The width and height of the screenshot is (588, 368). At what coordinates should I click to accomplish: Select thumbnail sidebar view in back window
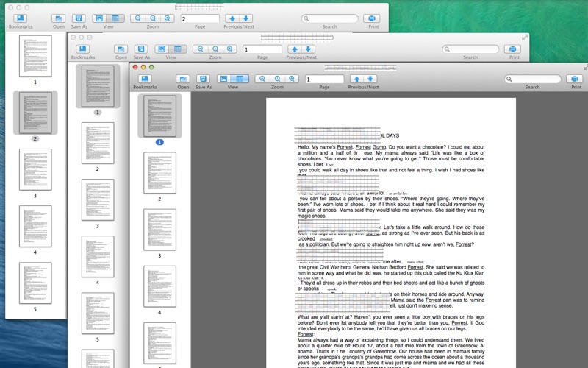[x=115, y=18]
